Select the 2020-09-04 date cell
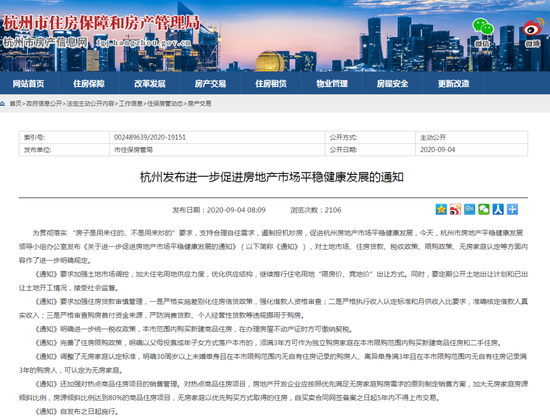This screenshot has width=550, height=418. click(471, 150)
